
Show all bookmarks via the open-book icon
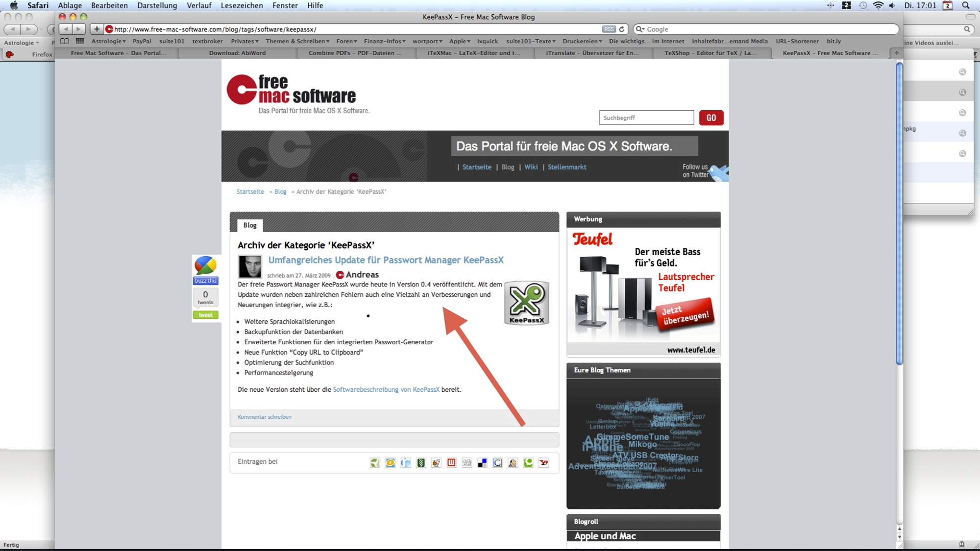click(x=65, y=41)
